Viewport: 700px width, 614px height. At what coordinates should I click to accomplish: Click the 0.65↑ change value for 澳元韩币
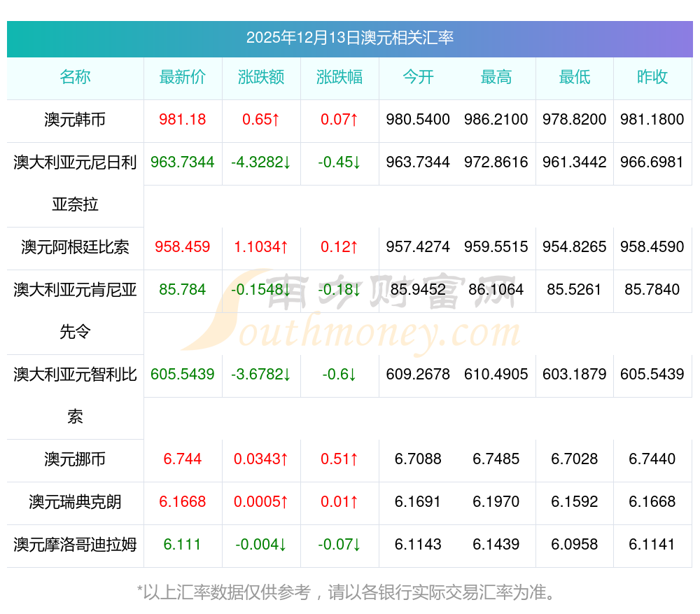click(261, 120)
